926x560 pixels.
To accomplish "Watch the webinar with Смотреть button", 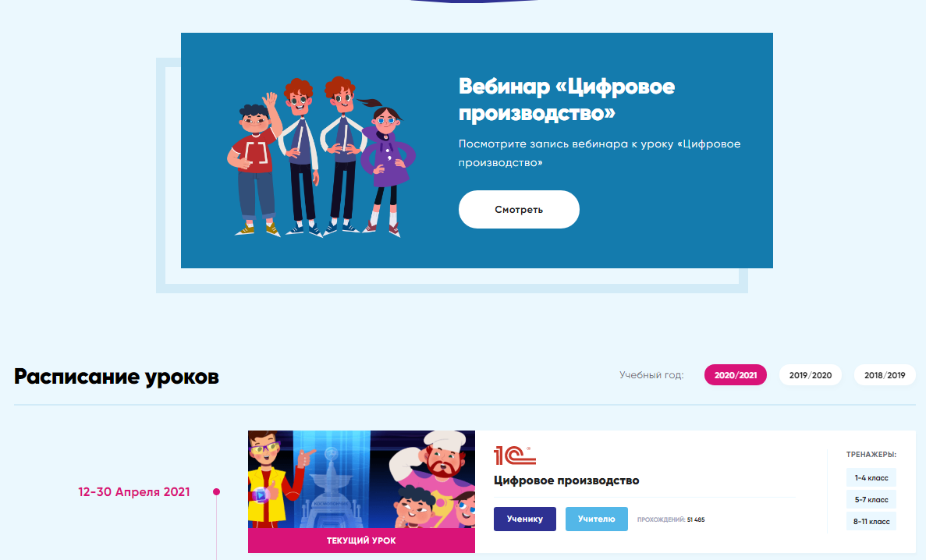I will pos(519,209).
